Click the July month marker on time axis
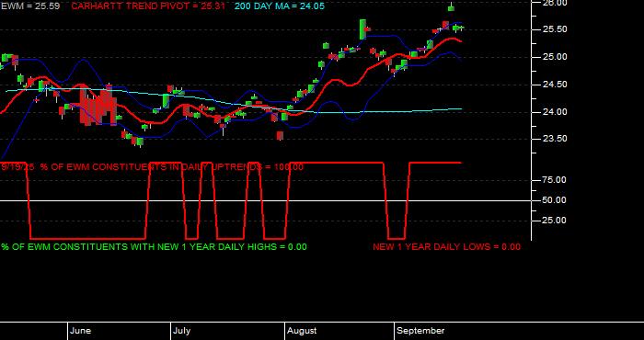 [181, 331]
